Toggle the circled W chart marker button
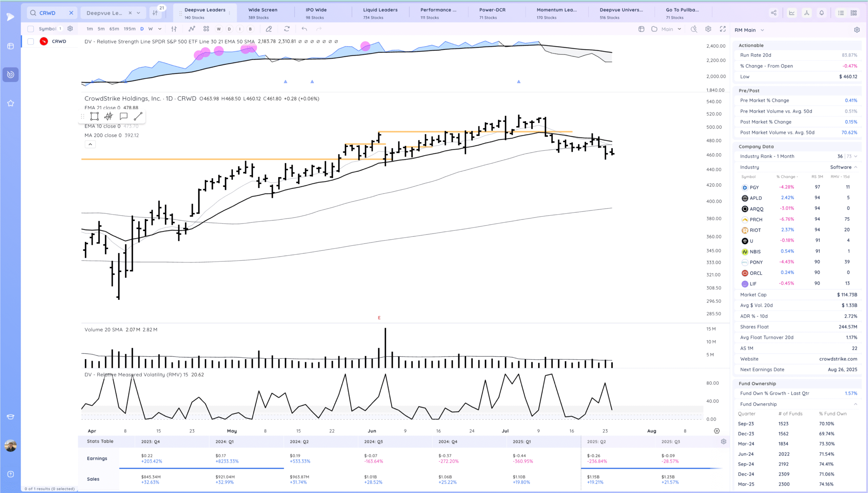Viewport: 868px width, 493px height. [x=219, y=29]
